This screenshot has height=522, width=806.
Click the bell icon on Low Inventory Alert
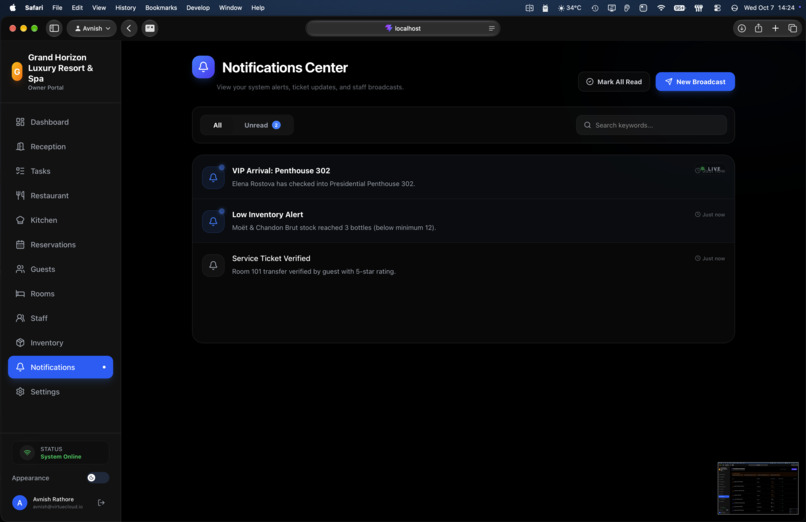(x=213, y=221)
